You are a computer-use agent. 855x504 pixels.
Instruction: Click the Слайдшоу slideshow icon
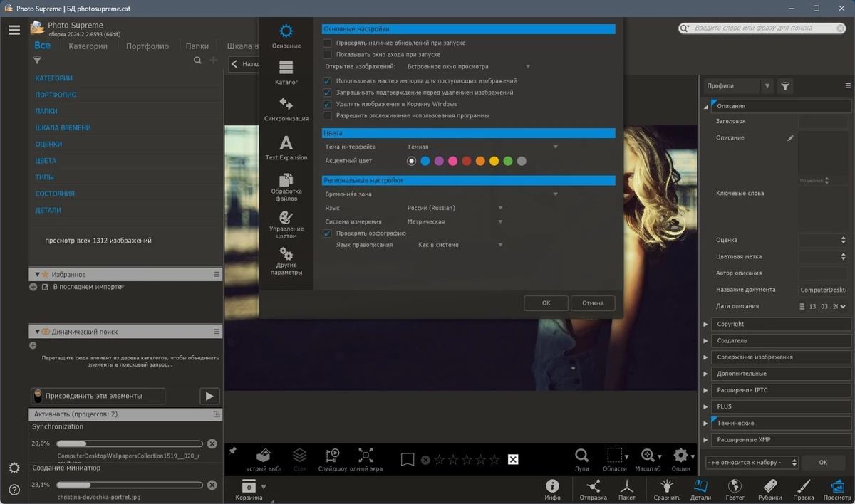(332, 460)
